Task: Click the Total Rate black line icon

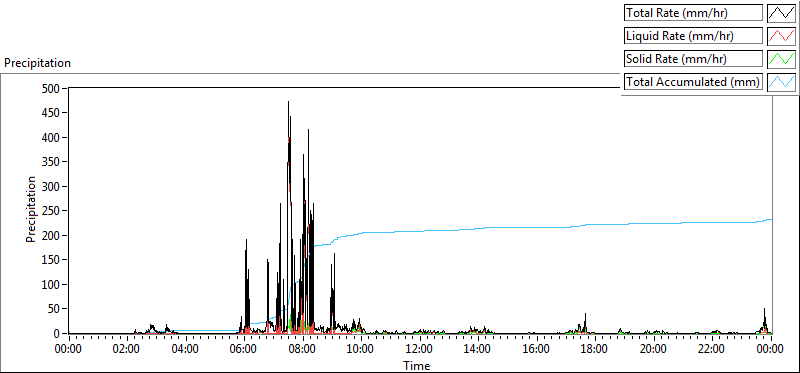Action: (781, 13)
